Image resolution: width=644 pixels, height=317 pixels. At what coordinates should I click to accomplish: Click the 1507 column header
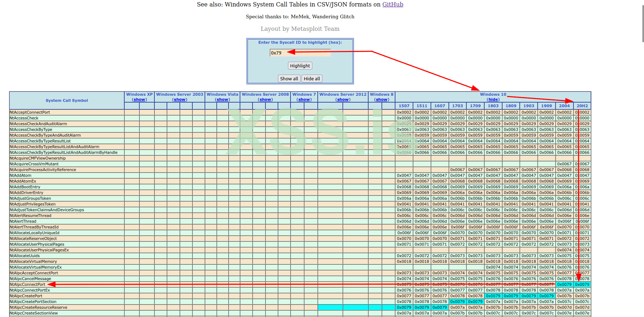pos(404,106)
